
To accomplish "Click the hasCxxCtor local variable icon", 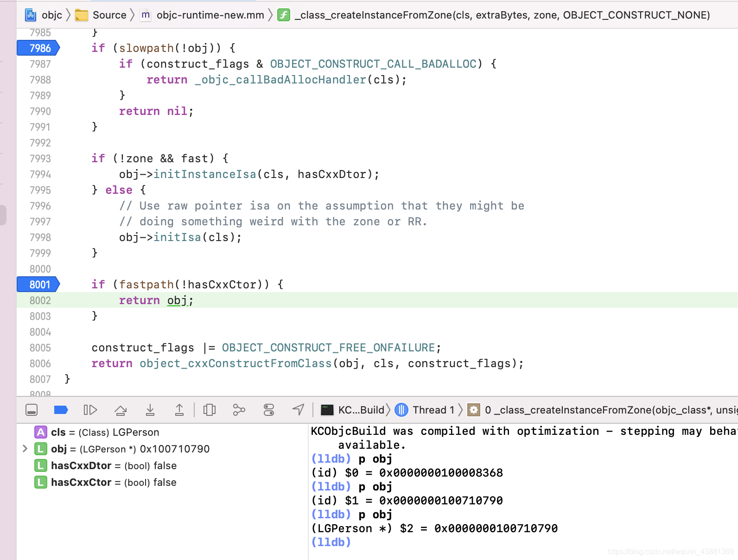I will tap(41, 482).
